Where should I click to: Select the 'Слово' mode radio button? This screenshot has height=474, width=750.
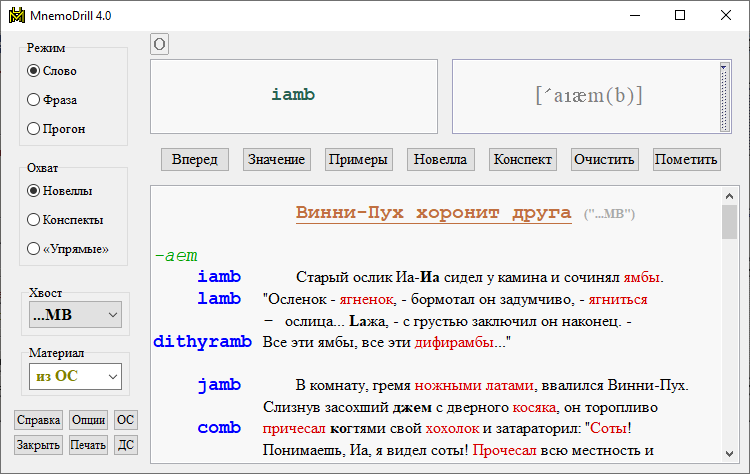(34, 71)
